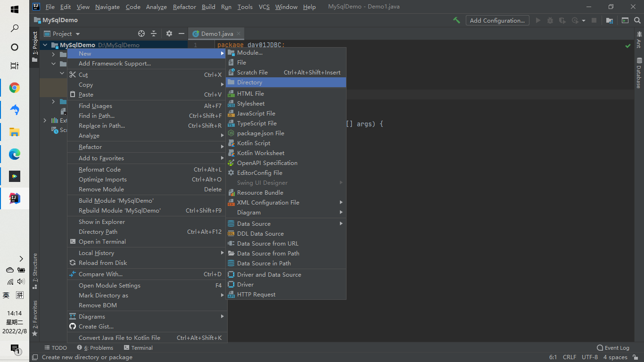Screen dimensions: 644x362
Task: Close the Demo1.java editor tab
Action: (x=239, y=33)
